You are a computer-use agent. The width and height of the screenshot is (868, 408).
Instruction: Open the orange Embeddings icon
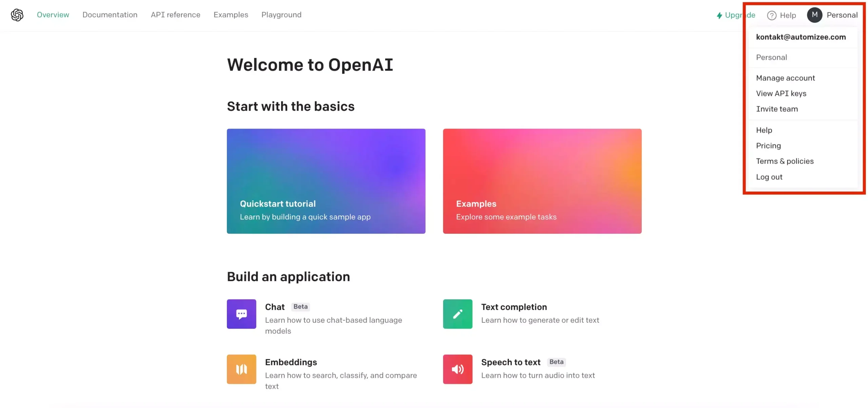[241, 369]
